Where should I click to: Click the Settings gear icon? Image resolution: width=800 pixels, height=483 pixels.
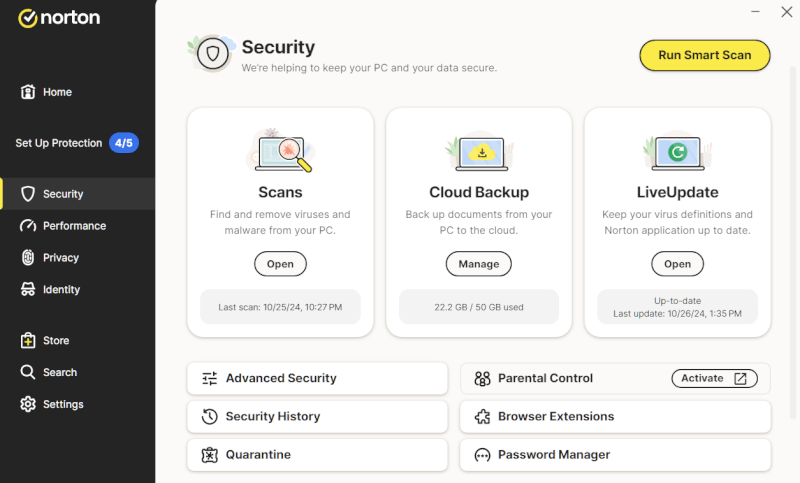(x=28, y=404)
